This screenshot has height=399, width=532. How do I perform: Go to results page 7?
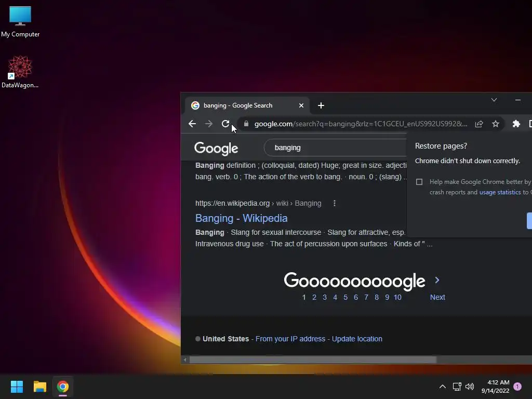(x=366, y=297)
